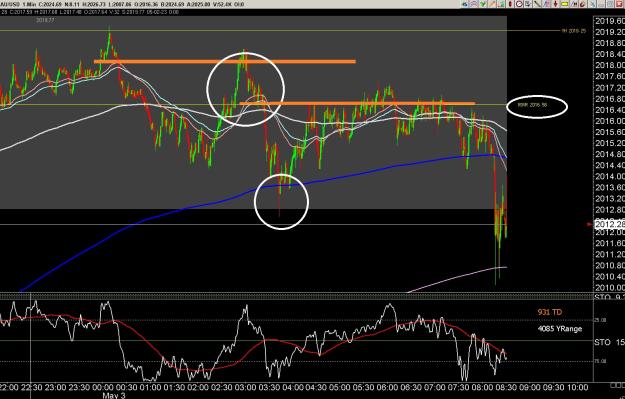The width and height of the screenshot is (625, 399).
Task: Click the 2019.20 price axis label
Action: point(609,32)
